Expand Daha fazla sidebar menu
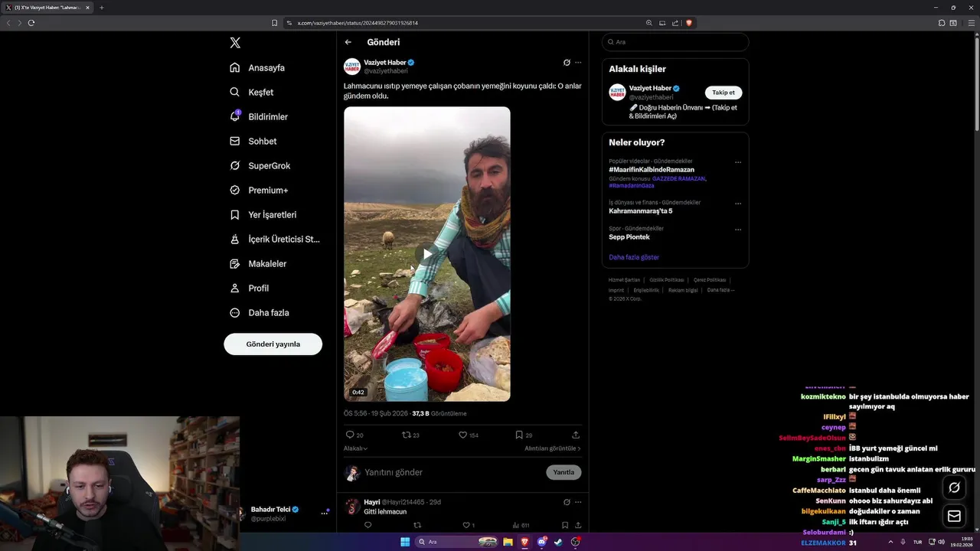Viewport: 980px width, 551px height. (260, 312)
